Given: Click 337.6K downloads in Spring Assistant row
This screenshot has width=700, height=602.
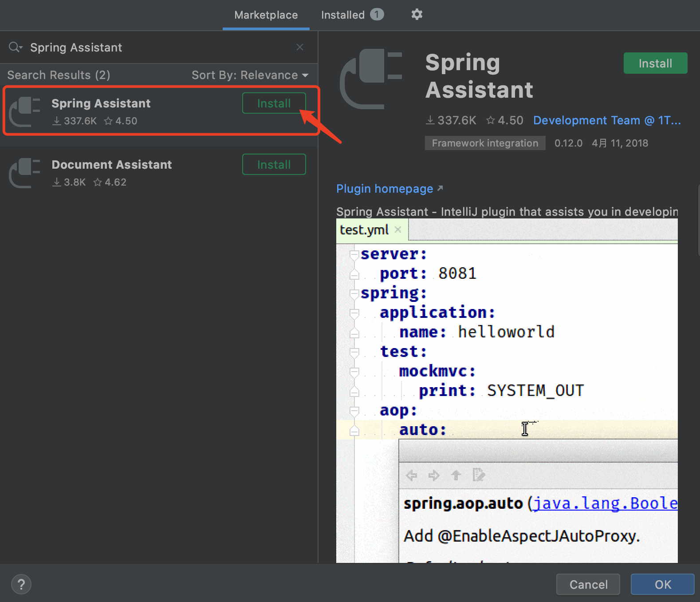Looking at the screenshot, I should pyautogui.click(x=75, y=121).
